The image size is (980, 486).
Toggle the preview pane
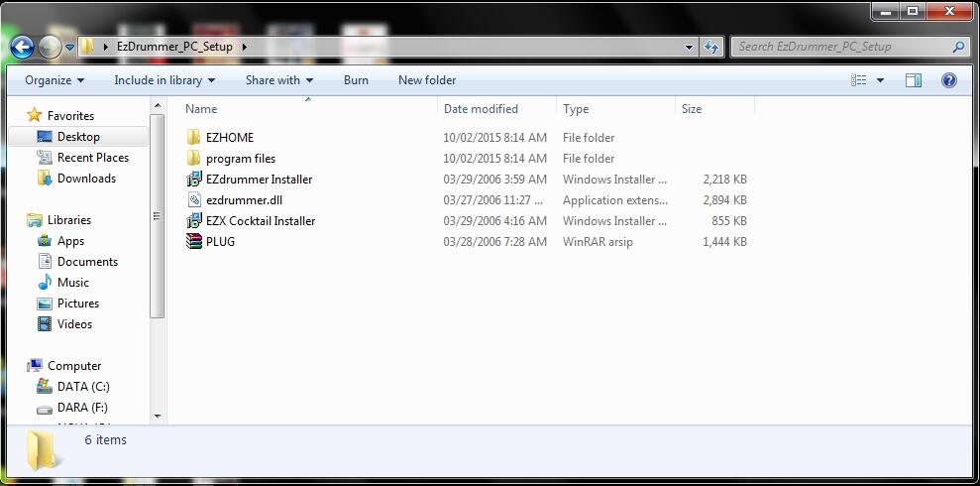click(914, 80)
